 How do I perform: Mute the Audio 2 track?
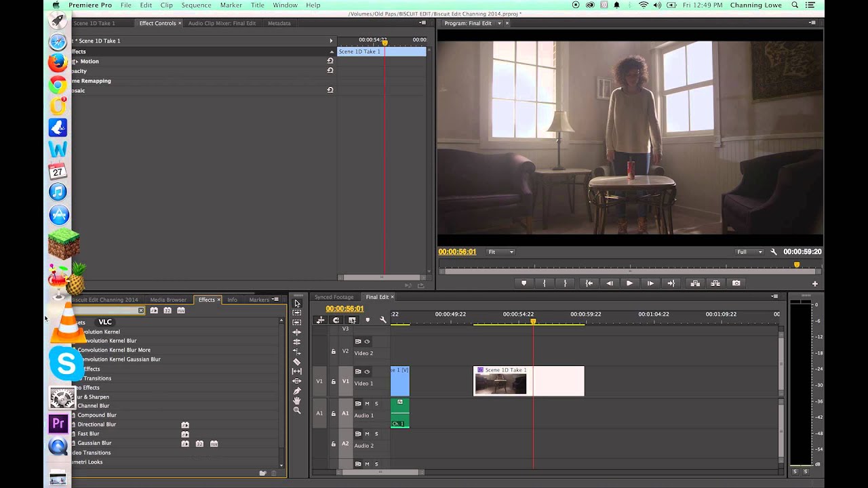(367, 434)
